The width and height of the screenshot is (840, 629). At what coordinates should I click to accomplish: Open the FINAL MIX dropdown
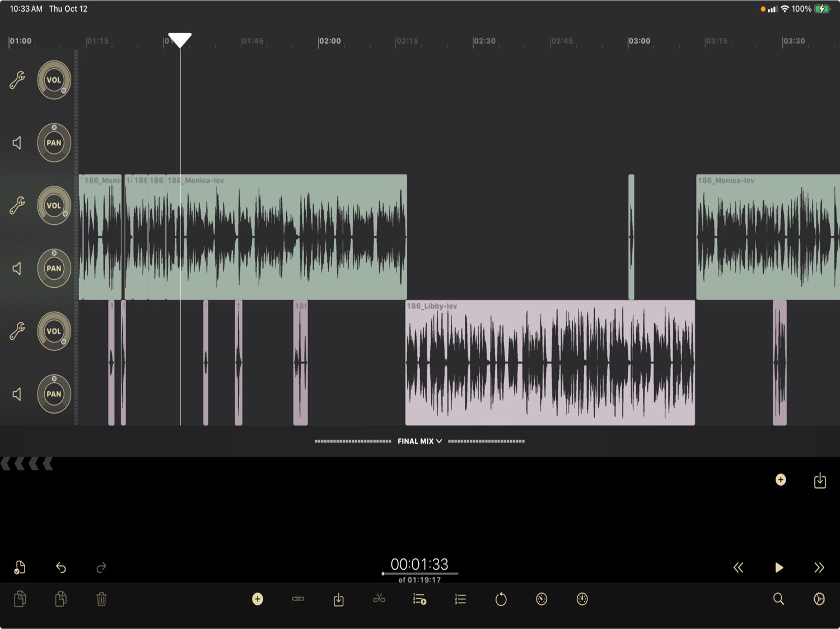click(x=419, y=441)
